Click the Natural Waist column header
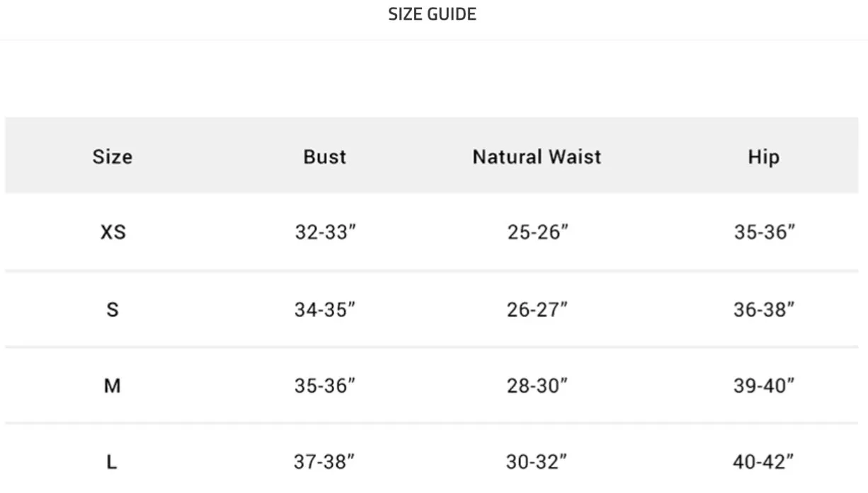868x493 pixels. pos(537,156)
